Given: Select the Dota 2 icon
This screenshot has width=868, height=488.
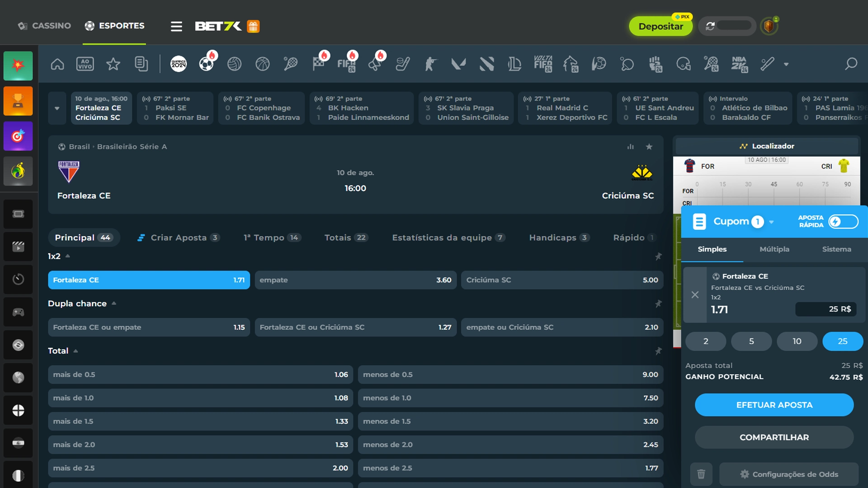Looking at the screenshot, I should coord(487,64).
